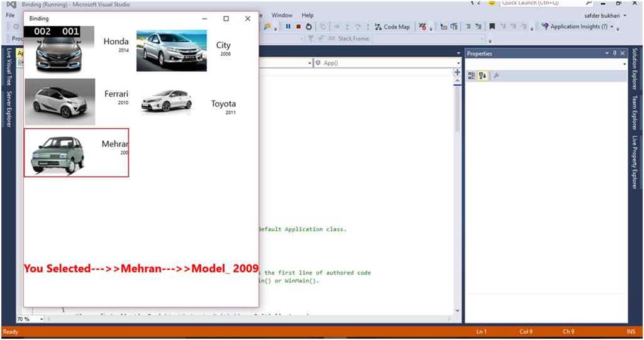The width and height of the screenshot is (644, 340).
Task: Click the Property Pages wrench icon
Action: [x=496, y=75]
